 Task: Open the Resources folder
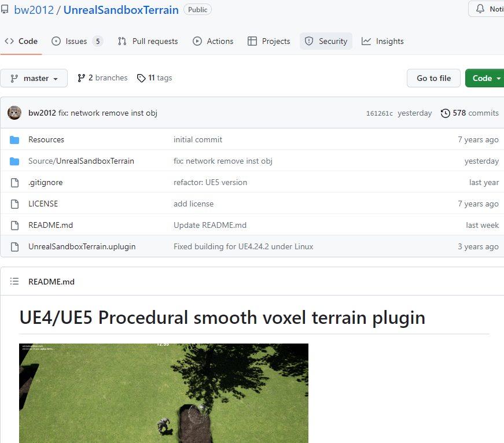point(46,139)
